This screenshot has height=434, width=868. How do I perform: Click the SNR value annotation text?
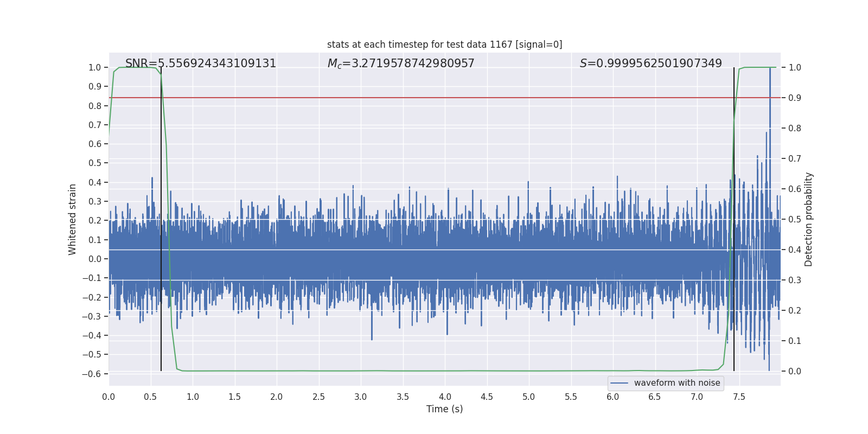(201, 63)
